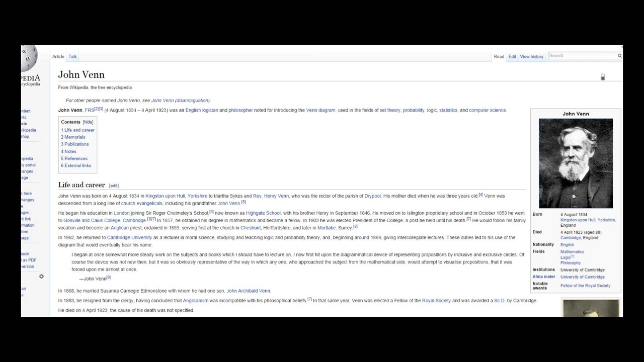Open the Article tab
This screenshot has width=644, height=362.
[58, 57]
